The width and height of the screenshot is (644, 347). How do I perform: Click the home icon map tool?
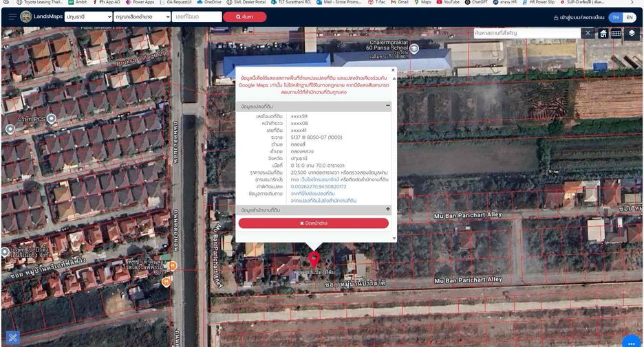[x=603, y=34]
